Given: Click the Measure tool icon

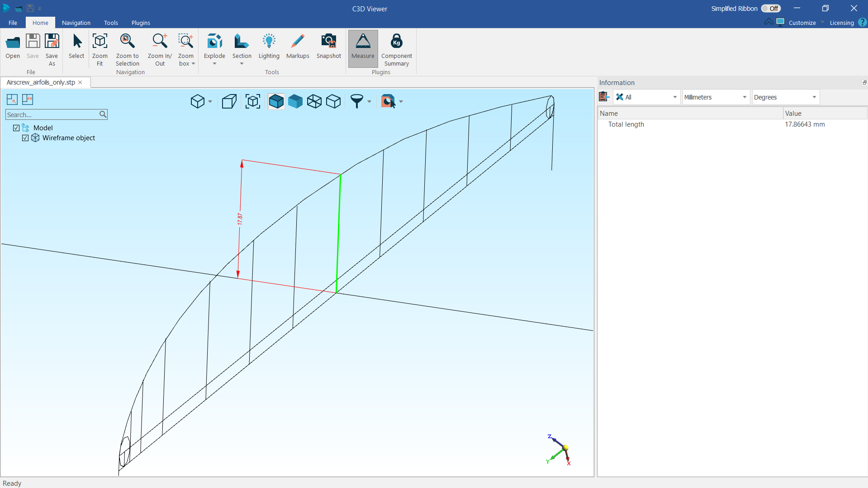Looking at the screenshot, I should pyautogui.click(x=363, y=42).
